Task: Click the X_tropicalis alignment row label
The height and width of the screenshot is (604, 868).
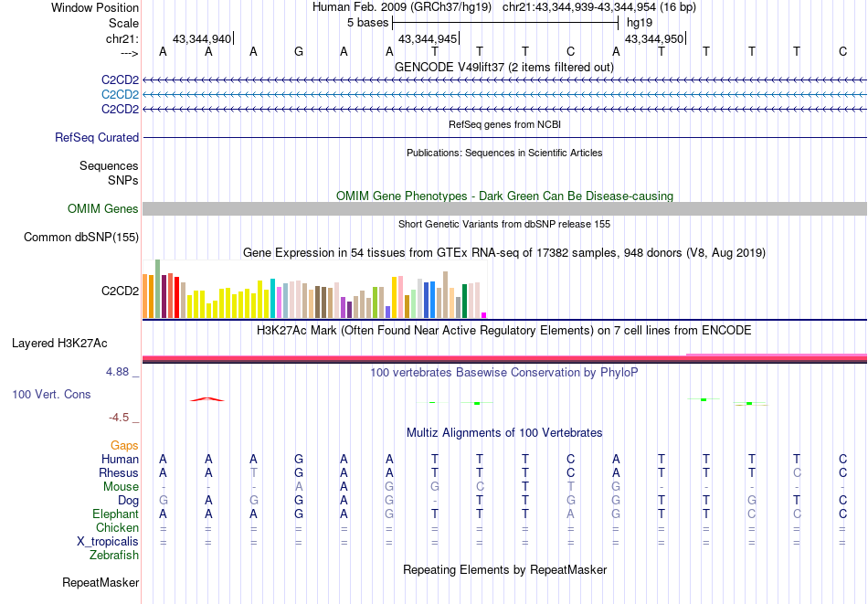Action: coord(108,542)
